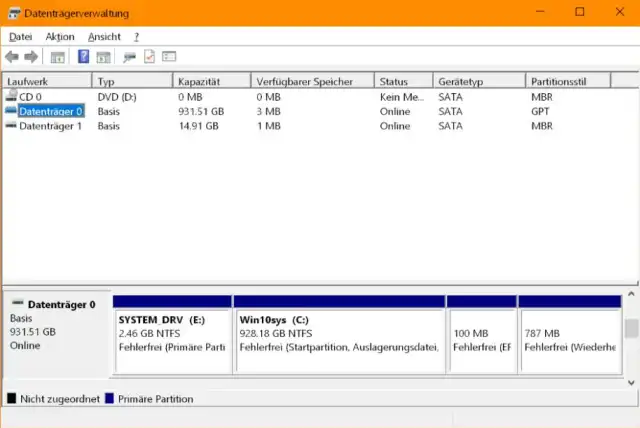Click the toolbar icon left of the help icon
Screen dimensions: 640x428
[58, 57]
